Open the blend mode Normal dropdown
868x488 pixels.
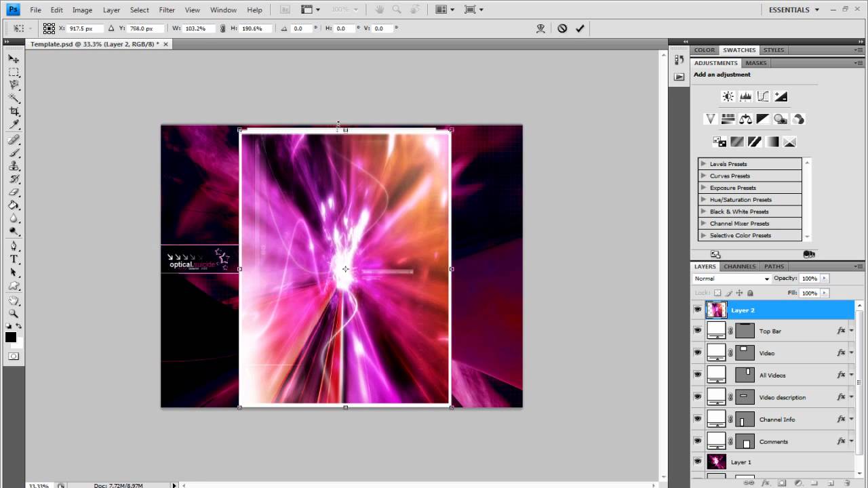(732, 279)
